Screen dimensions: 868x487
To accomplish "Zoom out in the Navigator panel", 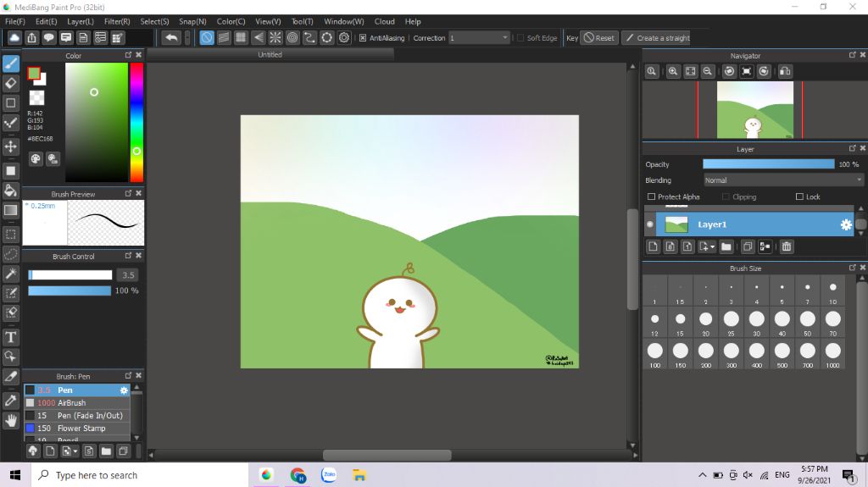I will point(707,72).
